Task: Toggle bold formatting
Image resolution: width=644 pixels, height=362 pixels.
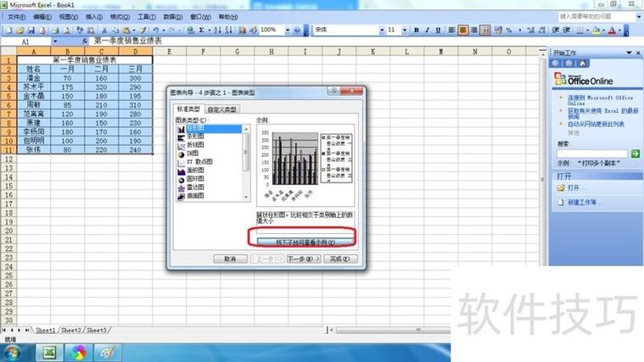Action: tap(417, 30)
